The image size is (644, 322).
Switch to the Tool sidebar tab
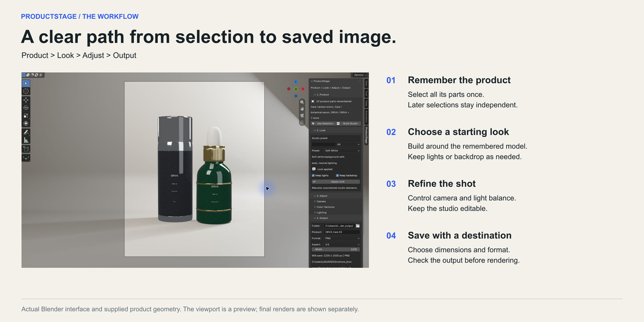pyautogui.click(x=366, y=93)
